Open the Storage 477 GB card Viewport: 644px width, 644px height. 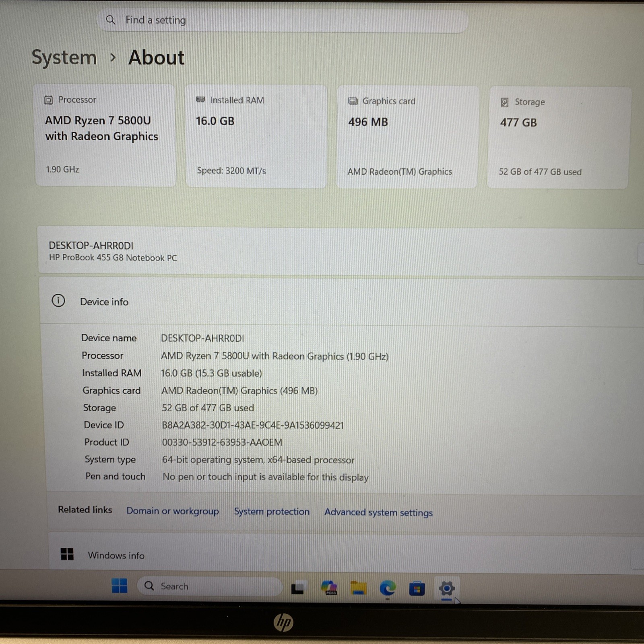(558, 138)
